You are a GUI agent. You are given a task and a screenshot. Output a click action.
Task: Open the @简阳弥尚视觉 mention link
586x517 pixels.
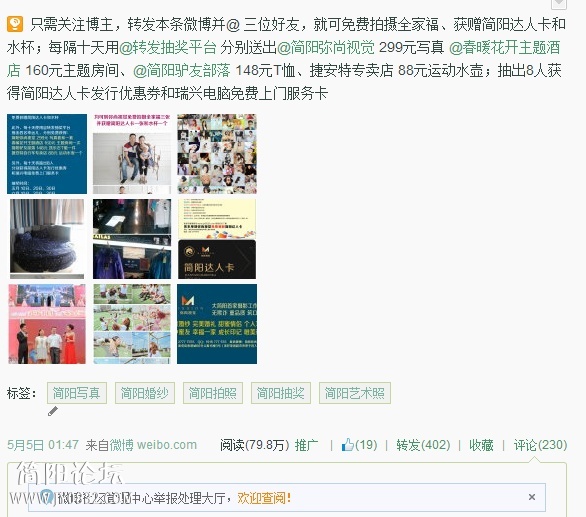click(x=326, y=47)
